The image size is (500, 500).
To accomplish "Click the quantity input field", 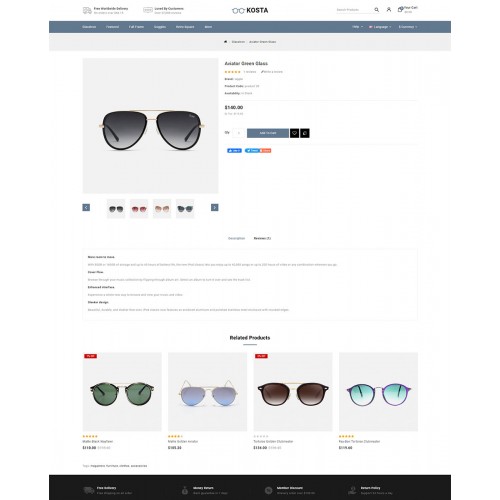I will tap(238, 133).
